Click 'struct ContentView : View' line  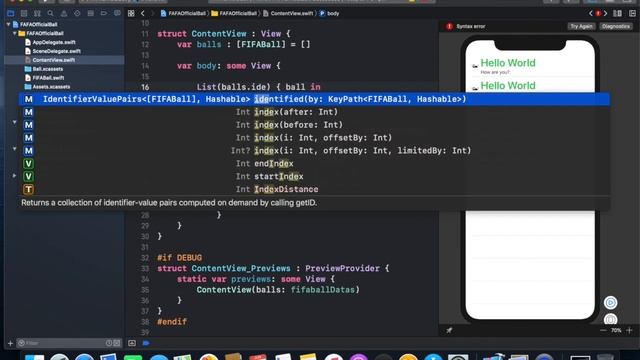tap(224, 34)
